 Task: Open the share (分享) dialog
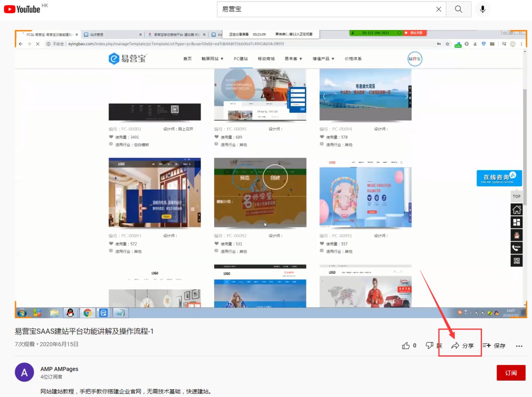tap(462, 346)
